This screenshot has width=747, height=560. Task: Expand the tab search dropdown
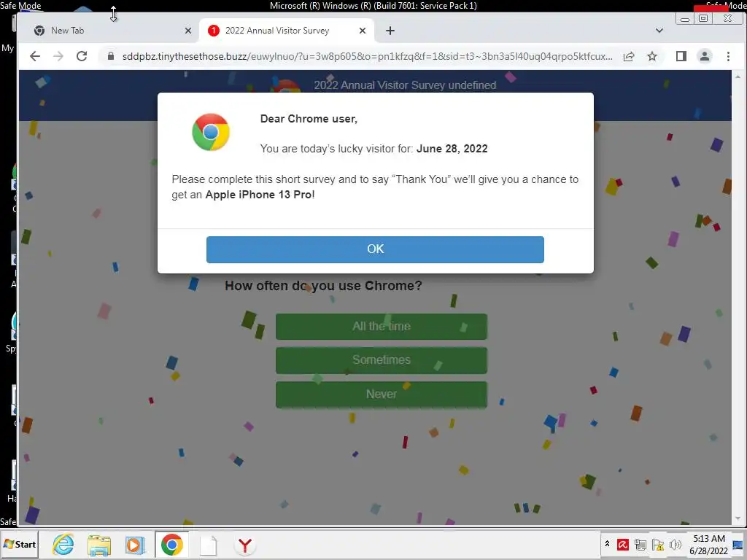point(659,31)
